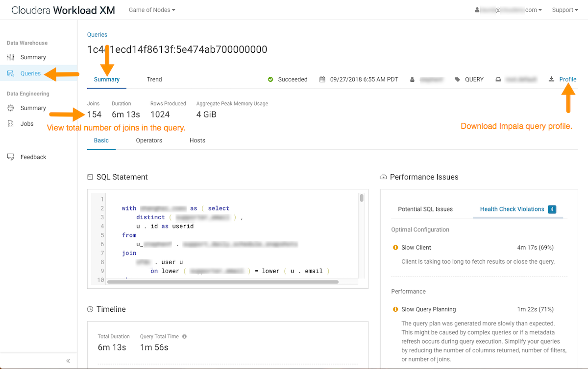The image size is (588, 369).
Task: Switch to the Trend tab
Action: (154, 79)
